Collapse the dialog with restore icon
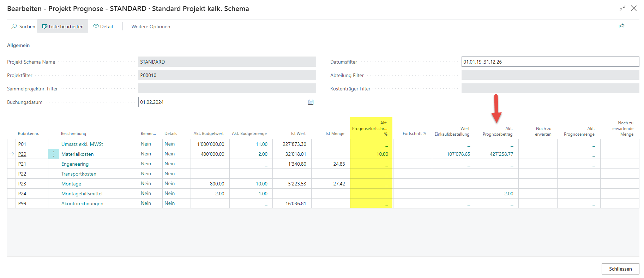 [x=622, y=8]
